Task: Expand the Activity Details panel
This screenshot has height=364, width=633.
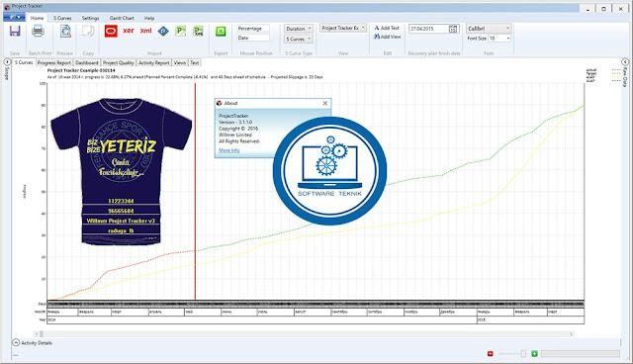Action: 16,342
